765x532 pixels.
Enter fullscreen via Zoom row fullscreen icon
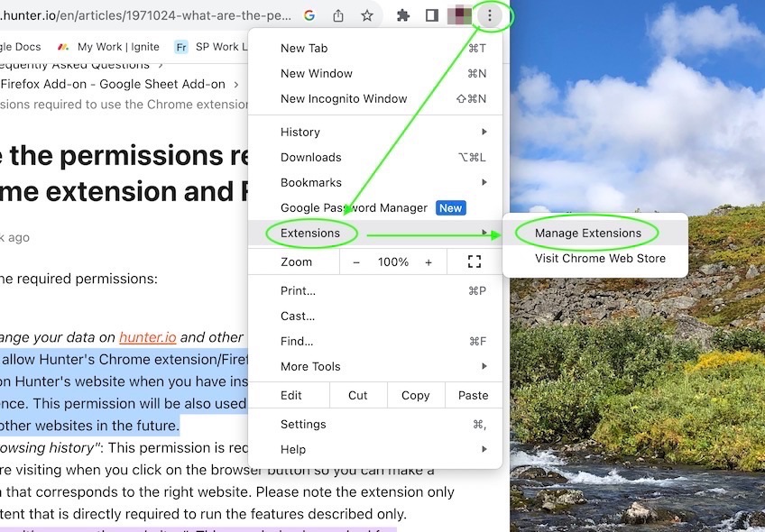[x=475, y=261]
